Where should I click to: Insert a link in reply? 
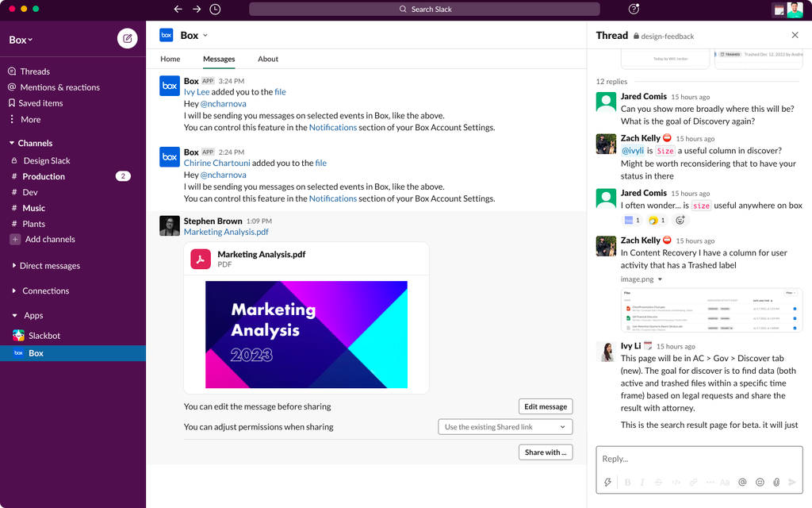[693, 482]
